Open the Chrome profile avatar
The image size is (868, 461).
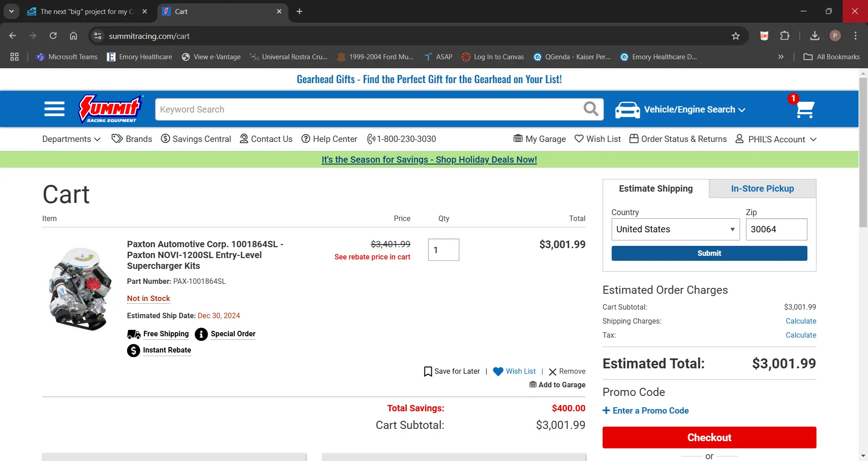pos(835,36)
